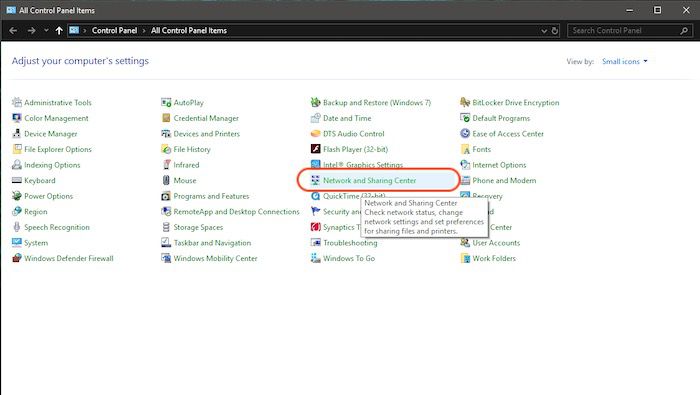Open the Devices and Printers icon

(x=166, y=133)
